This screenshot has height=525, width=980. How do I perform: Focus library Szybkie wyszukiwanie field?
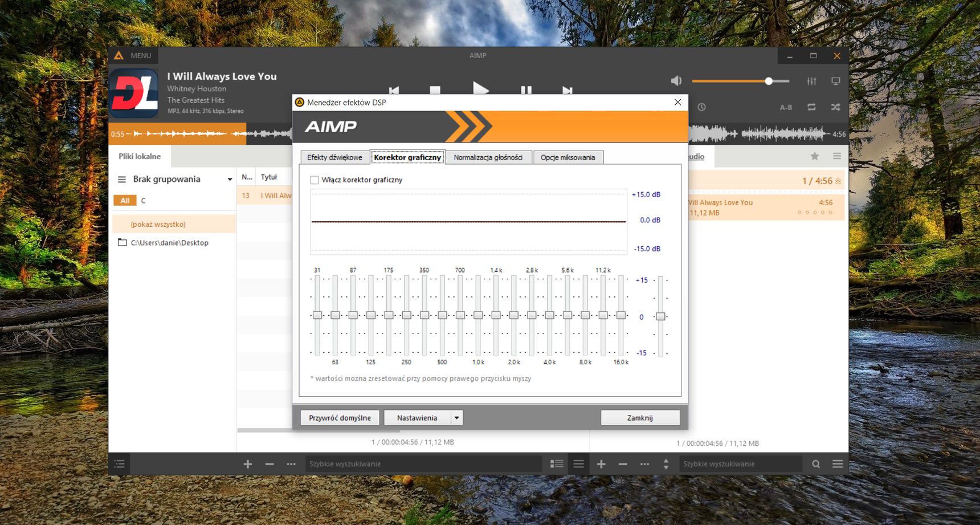point(424,464)
